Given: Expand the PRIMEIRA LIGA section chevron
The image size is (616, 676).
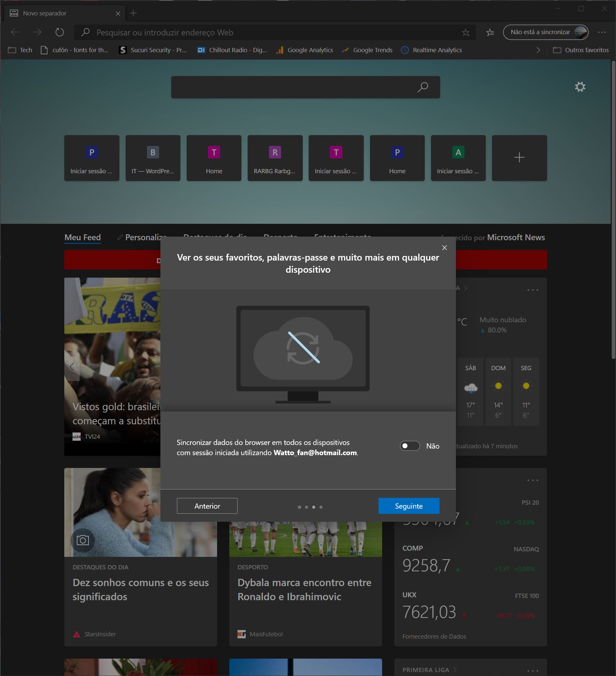Looking at the screenshot, I should (455, 670).
